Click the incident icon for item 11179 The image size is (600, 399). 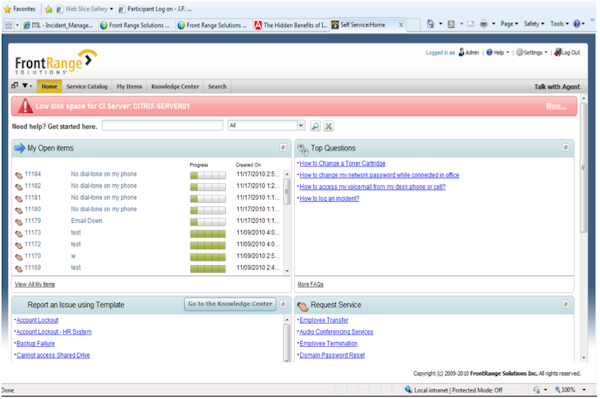coord(19,222)
